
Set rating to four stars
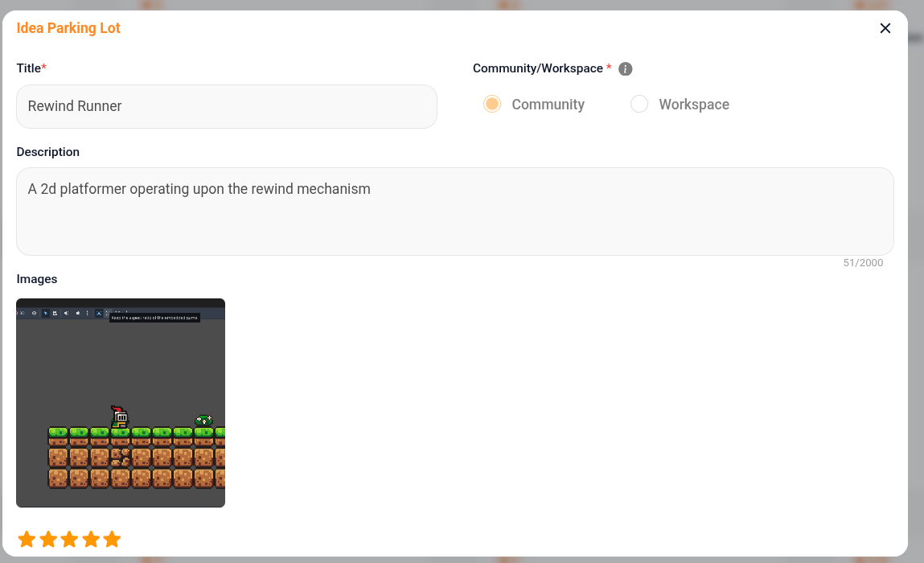click(x=91, y=539)
